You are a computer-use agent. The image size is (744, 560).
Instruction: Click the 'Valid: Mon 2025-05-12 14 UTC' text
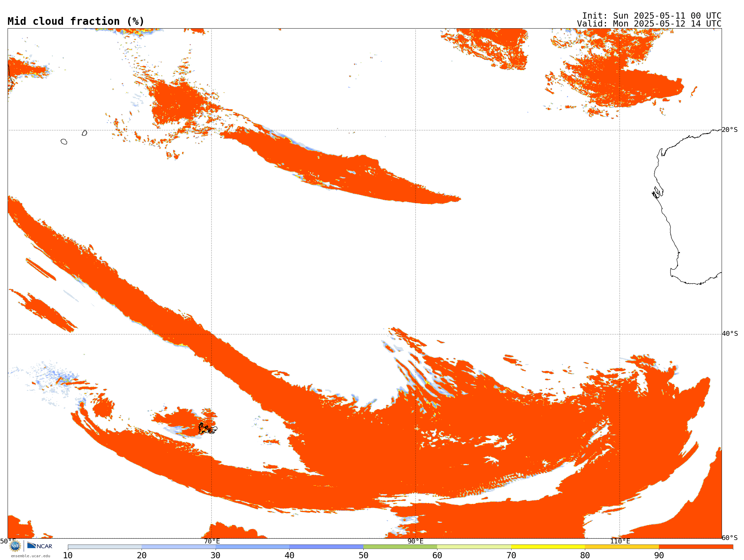[649, 24]
